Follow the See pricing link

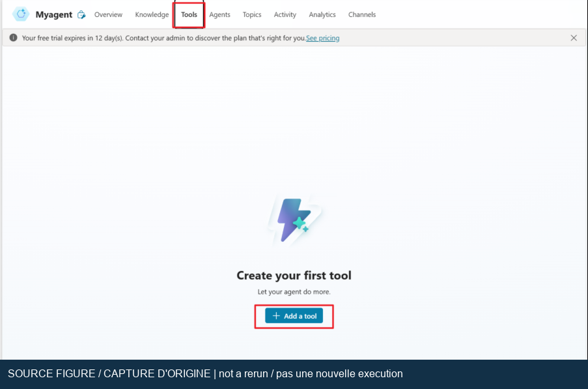point(322,38)
